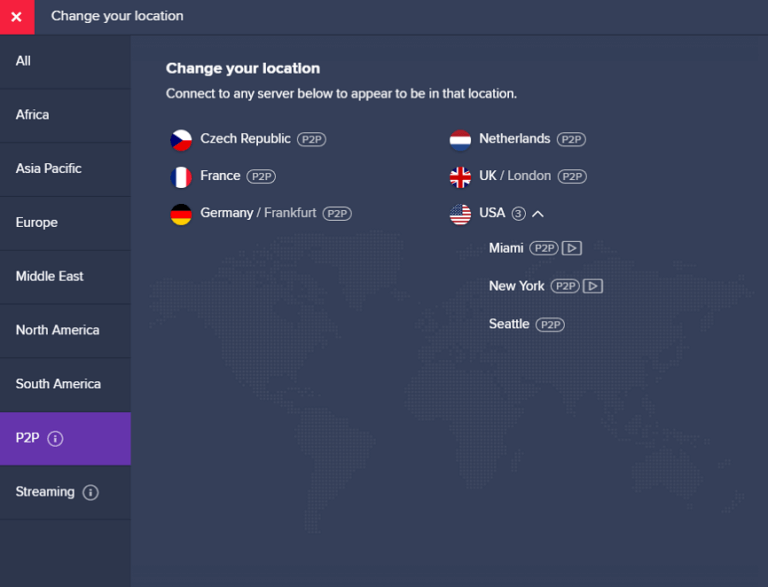Click the Netherlands flag icon
This screenshot has width=768, height=587.
point(460,140)
